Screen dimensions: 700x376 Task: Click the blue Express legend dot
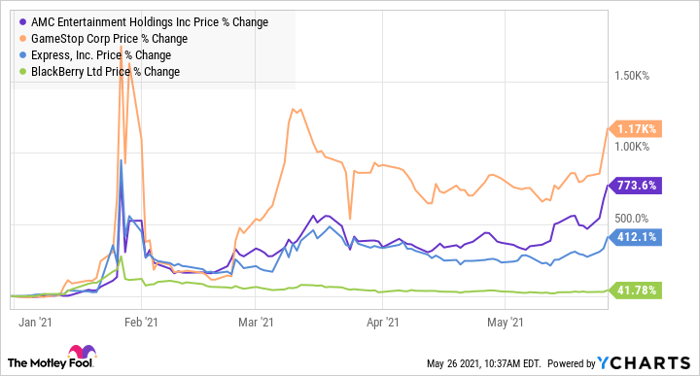coord(23,55)
